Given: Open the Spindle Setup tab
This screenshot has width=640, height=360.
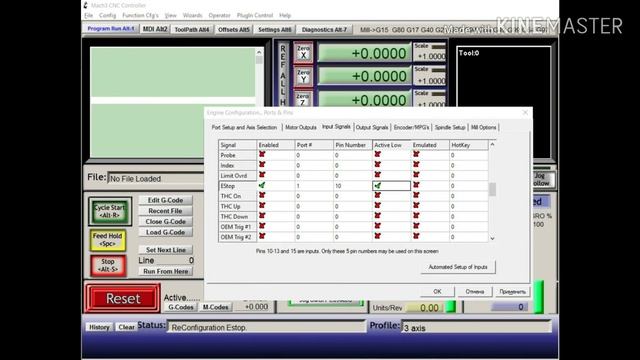Looking at the screenshot, I should point(450,127).
